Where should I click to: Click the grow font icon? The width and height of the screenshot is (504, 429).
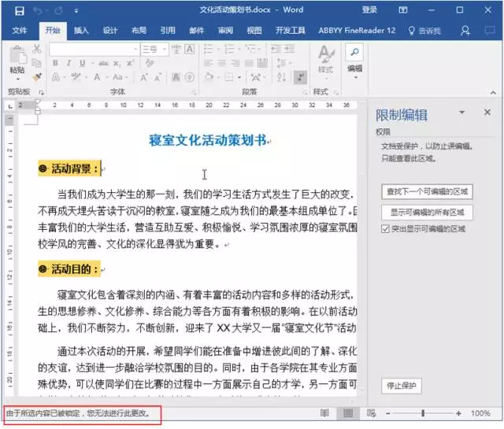(x=143, y=77)
